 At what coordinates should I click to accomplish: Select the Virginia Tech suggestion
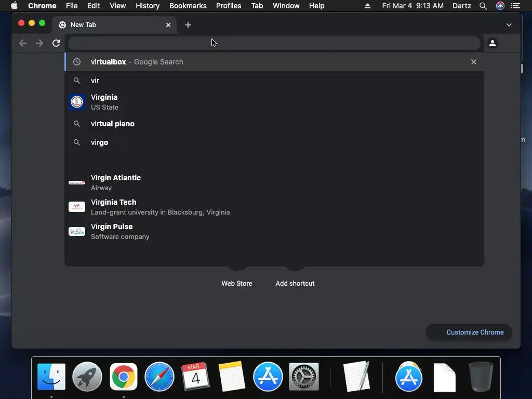pos(274,207)
